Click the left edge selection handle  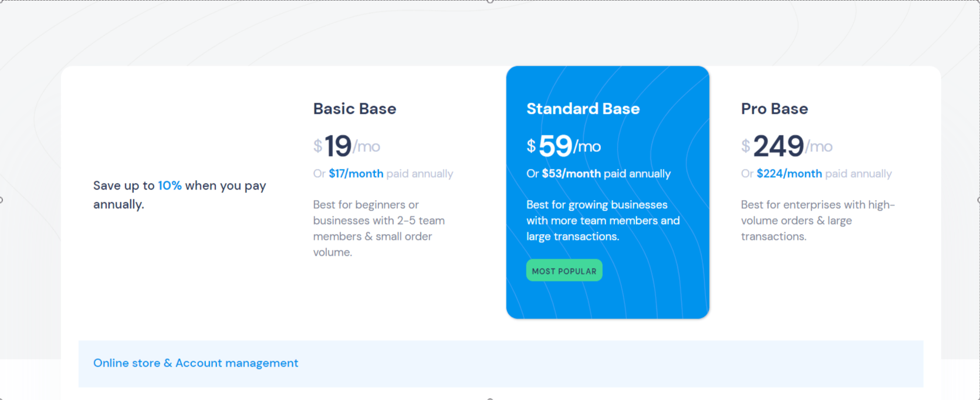tap(1, 200)
